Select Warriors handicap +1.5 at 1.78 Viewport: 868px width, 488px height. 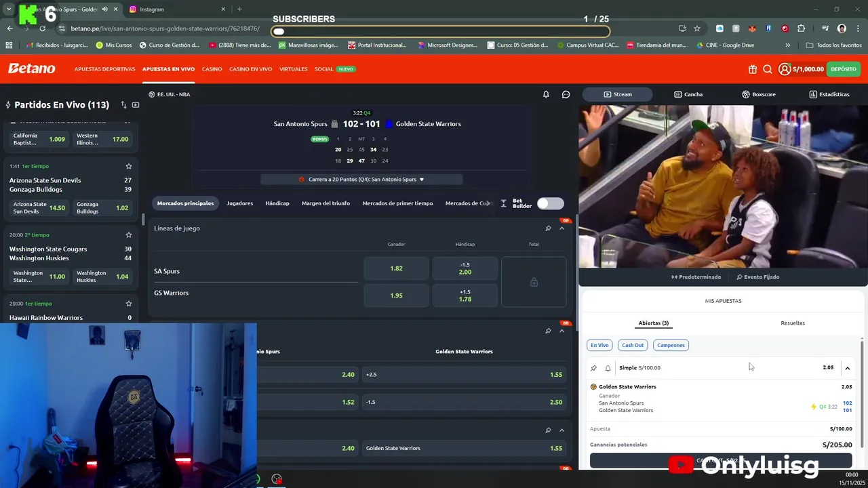click(465, 296)
